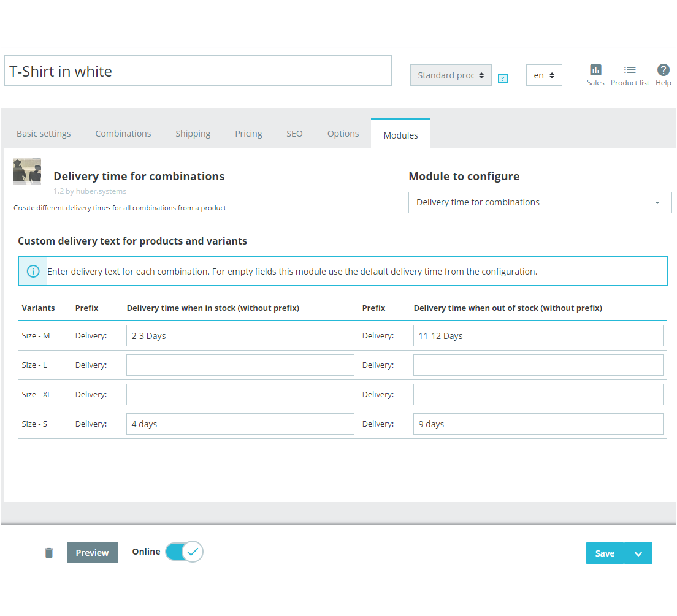Click the Size - M variant label
Image resolution: width=677 pixels, height=616 pixels.
point(36,336)
